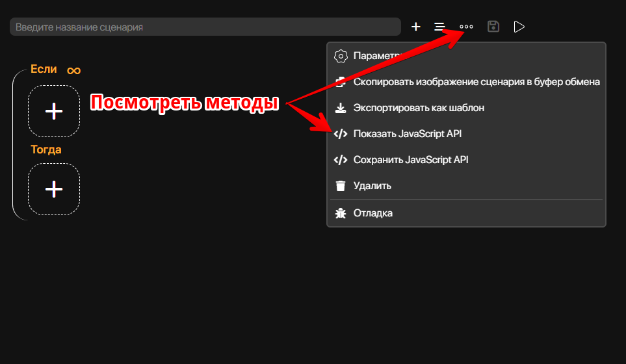Click the Если section label

44,70
